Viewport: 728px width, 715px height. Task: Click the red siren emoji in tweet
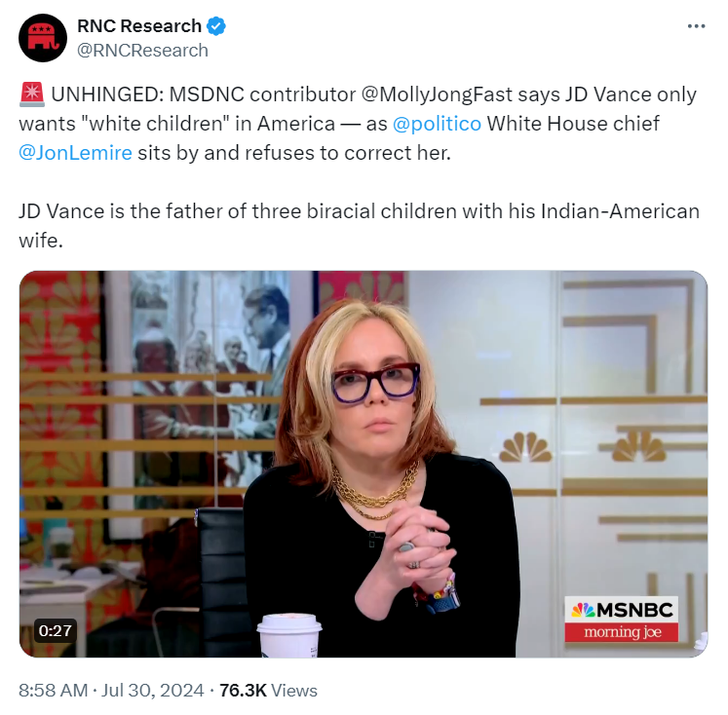coord(32,94)
